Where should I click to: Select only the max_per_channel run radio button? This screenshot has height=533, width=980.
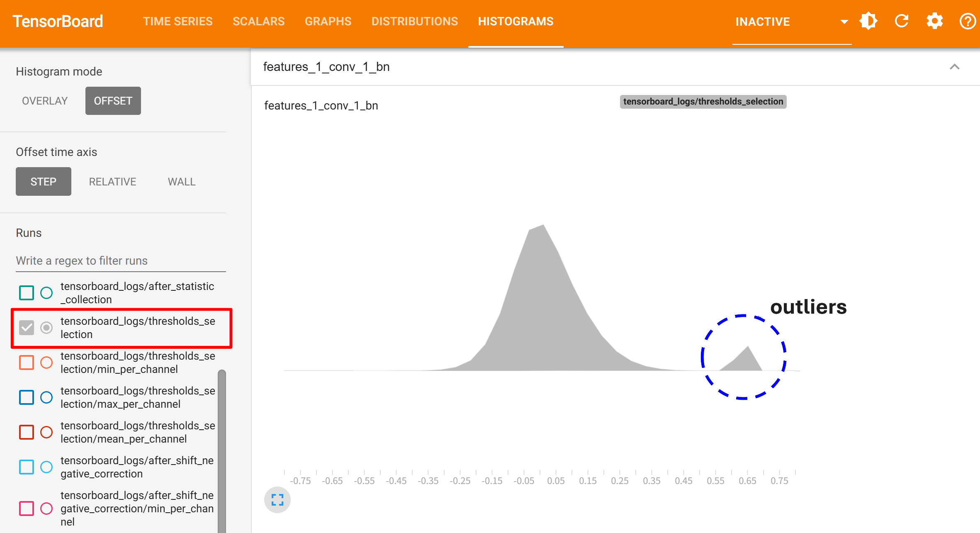point(46,397)
